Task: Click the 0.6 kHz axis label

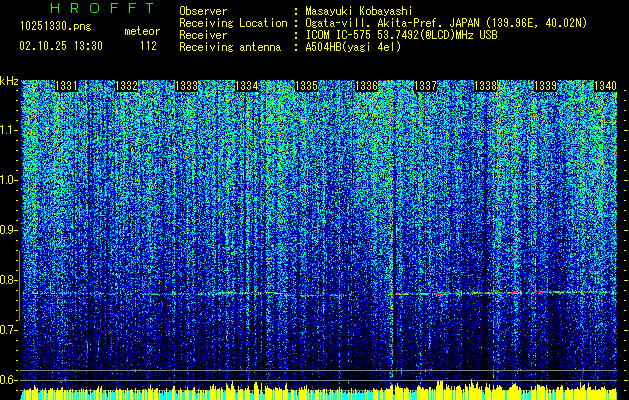Action: 8,380
